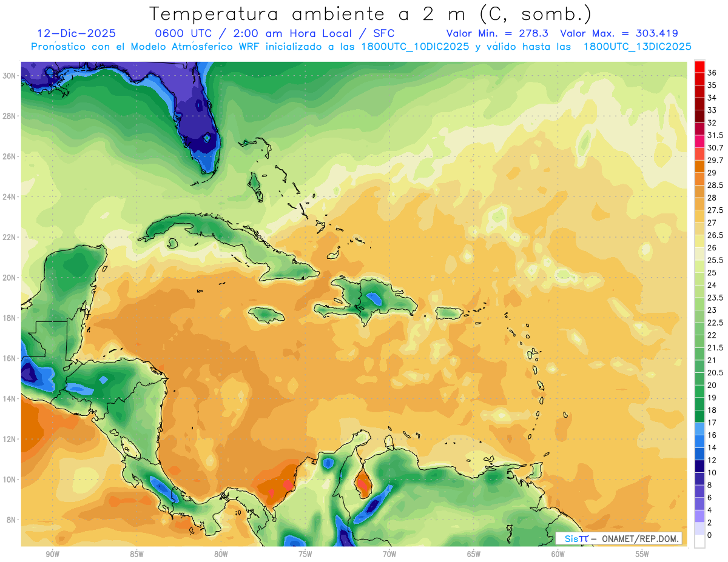
Task: Click the color scale value "2"
Action: point(710,523)
